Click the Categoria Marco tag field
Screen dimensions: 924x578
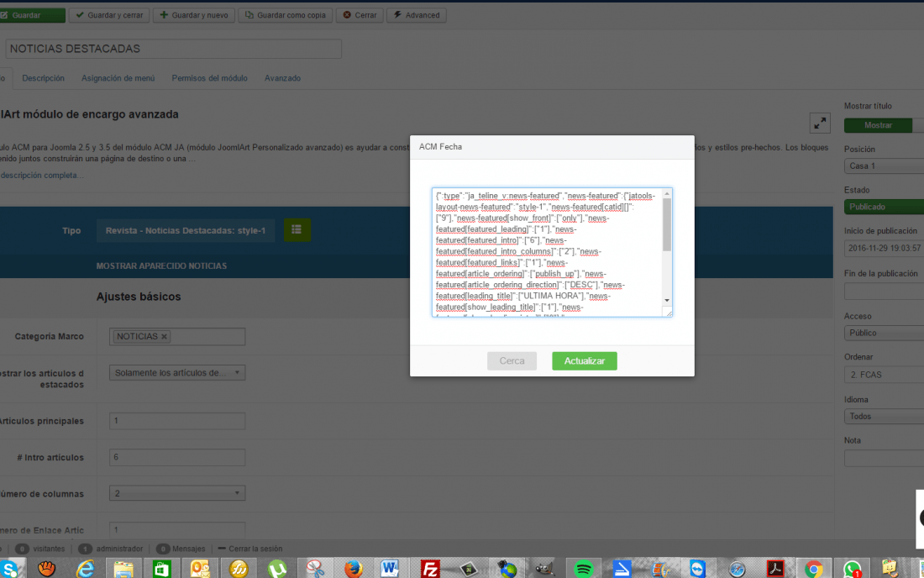pos(177,336)
